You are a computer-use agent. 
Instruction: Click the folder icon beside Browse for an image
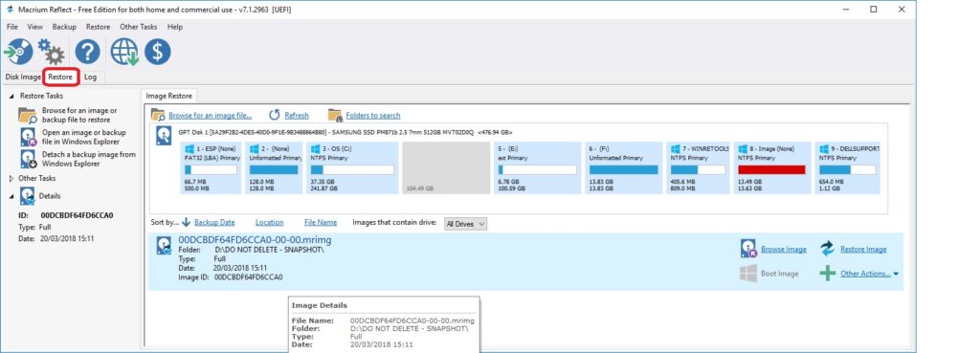coord(28,115)
